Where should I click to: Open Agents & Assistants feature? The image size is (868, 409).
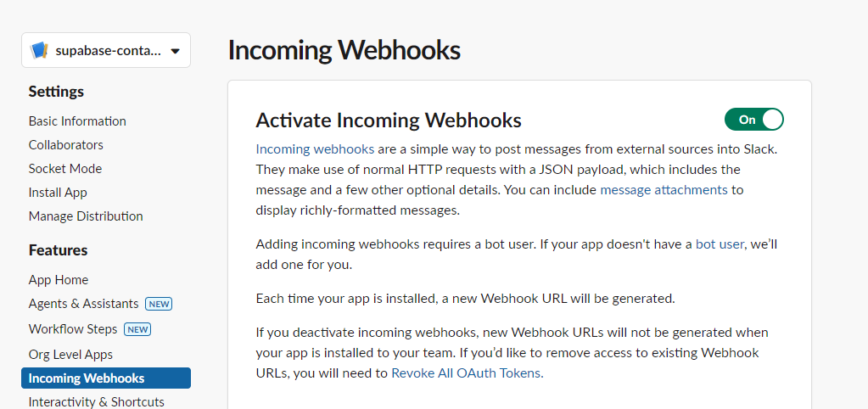[x=83, y=304]
